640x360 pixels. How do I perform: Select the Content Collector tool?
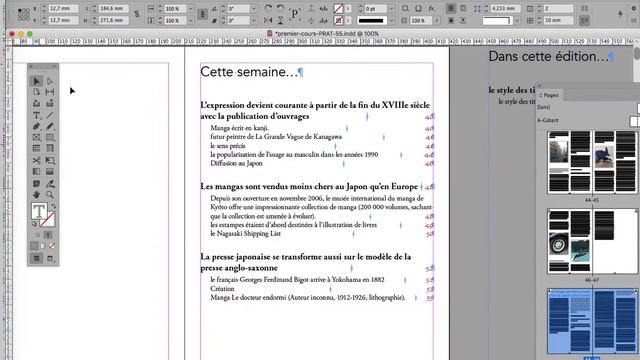click(x=36, y=103)
